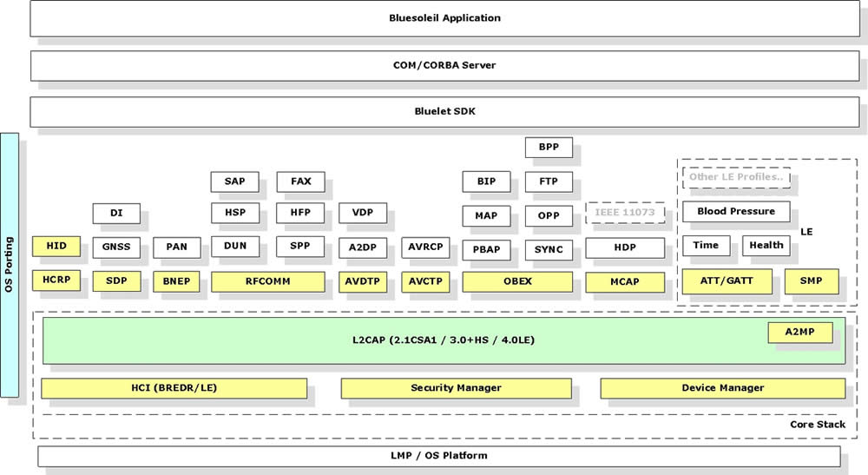Screen dimensions: 868x475
Task: Click the Blood Pressure LE profile
Action: (736, 212)
